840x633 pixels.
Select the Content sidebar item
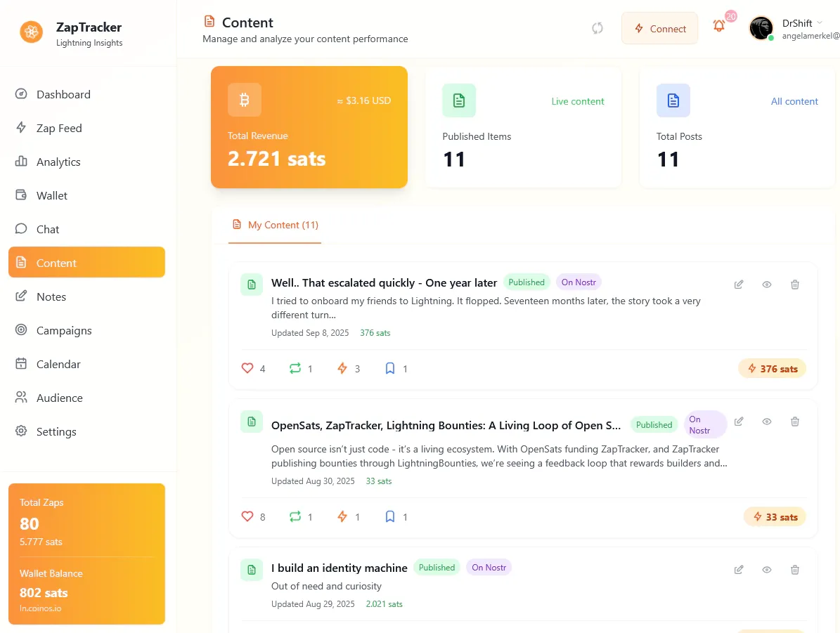coord(86,263)
